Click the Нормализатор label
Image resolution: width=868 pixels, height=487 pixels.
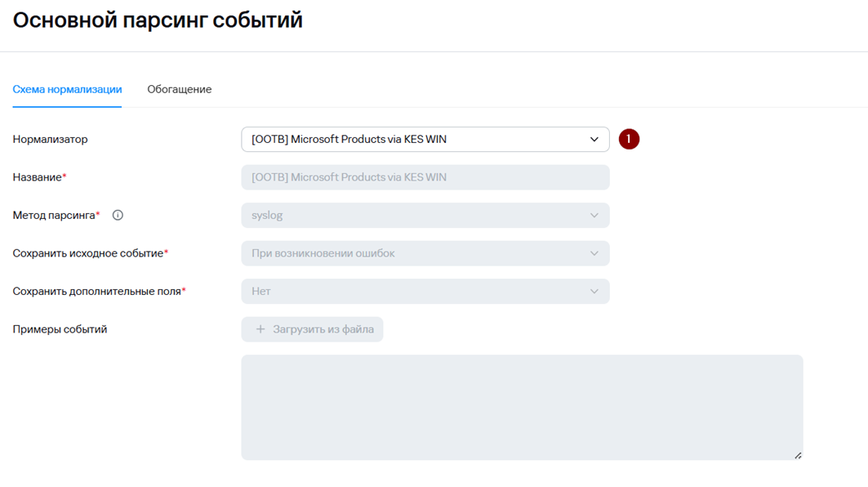tap(51, 139)
